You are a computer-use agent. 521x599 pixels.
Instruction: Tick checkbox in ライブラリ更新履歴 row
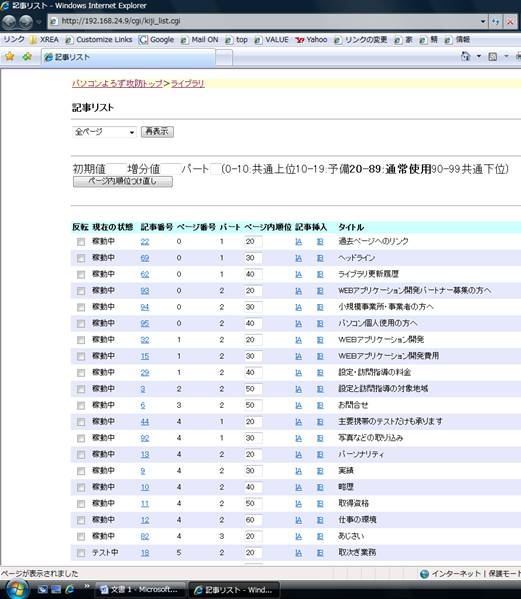(81, 275)
